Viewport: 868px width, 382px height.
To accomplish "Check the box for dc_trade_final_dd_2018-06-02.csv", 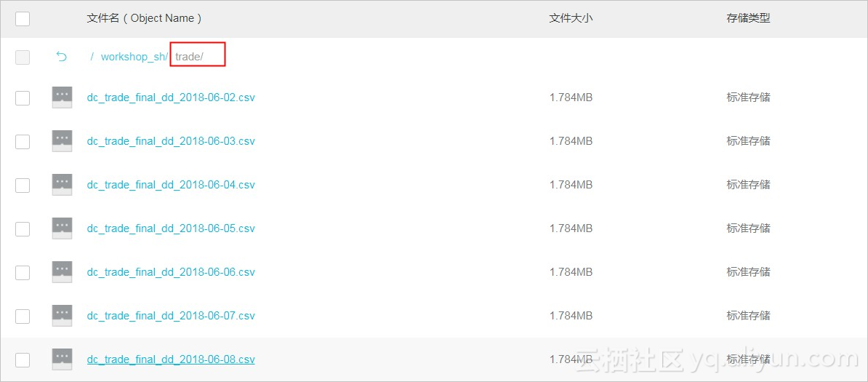I will [x=22, y=98].
